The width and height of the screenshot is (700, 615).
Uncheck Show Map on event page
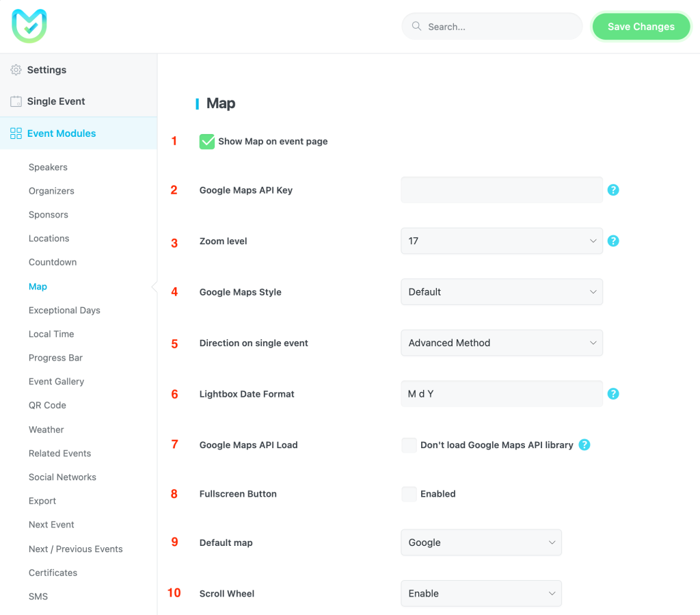207,142
